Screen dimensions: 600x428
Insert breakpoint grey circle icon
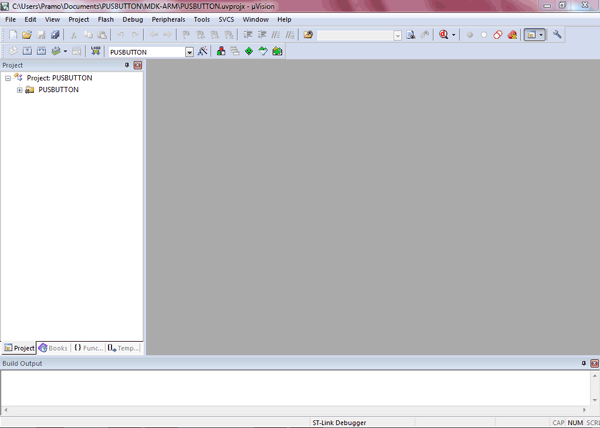pyautogui.click(x=470, y=35)
